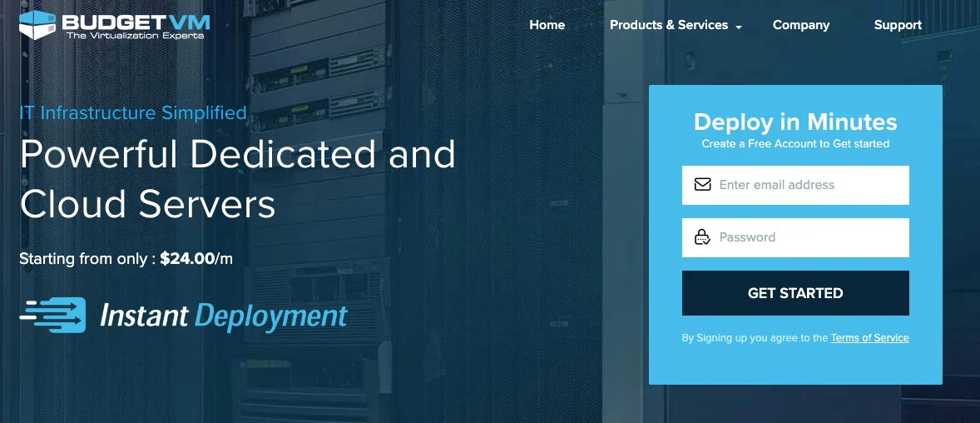This screenshot has width=980, height=423.
Task: Expand the Products & Services dropdown arrow
Action: (x=739, y=27)
